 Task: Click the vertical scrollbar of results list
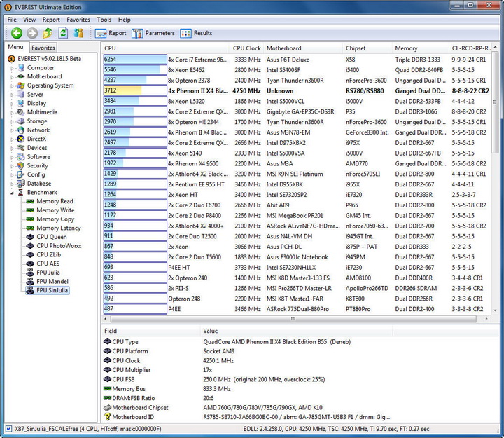(495, 102)
